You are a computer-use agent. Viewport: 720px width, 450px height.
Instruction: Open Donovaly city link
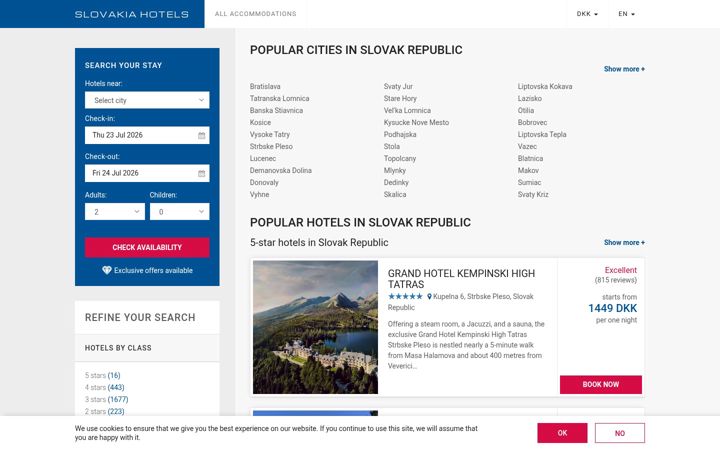[x=264, y=182]
